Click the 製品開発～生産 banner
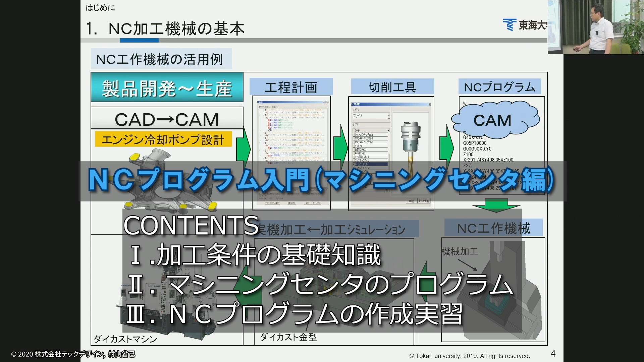Viewport: 644px width, 362px height. coord(167,87)
